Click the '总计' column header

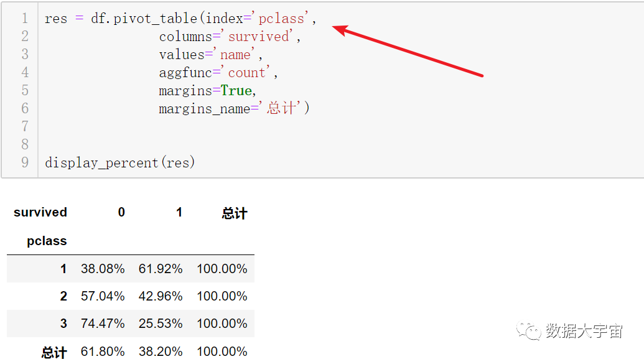click(x=235, y=213)
